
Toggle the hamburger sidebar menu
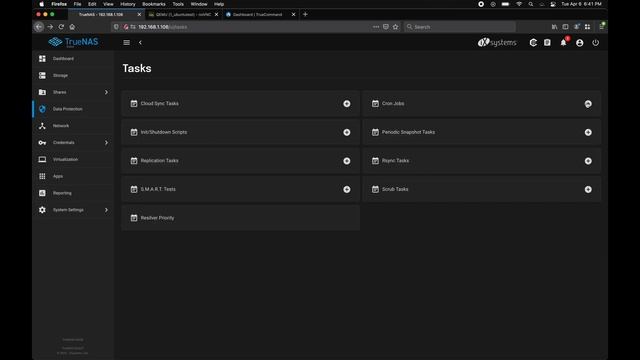click(127, 42)
